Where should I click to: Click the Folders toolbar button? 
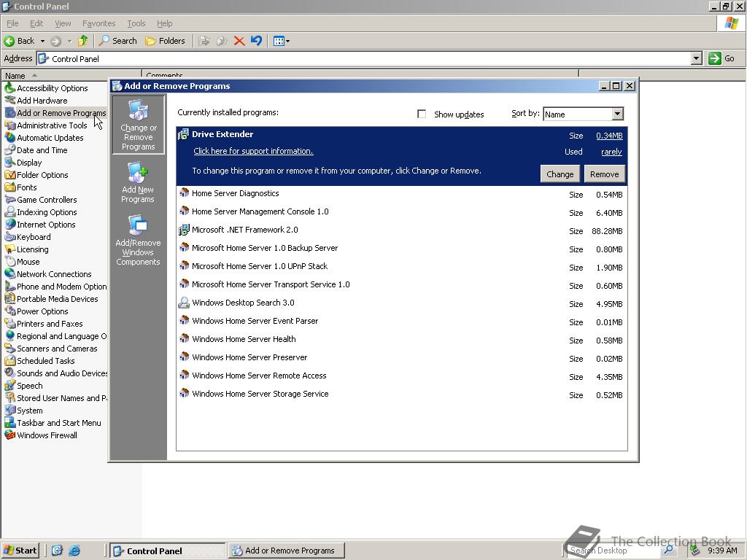165,41
